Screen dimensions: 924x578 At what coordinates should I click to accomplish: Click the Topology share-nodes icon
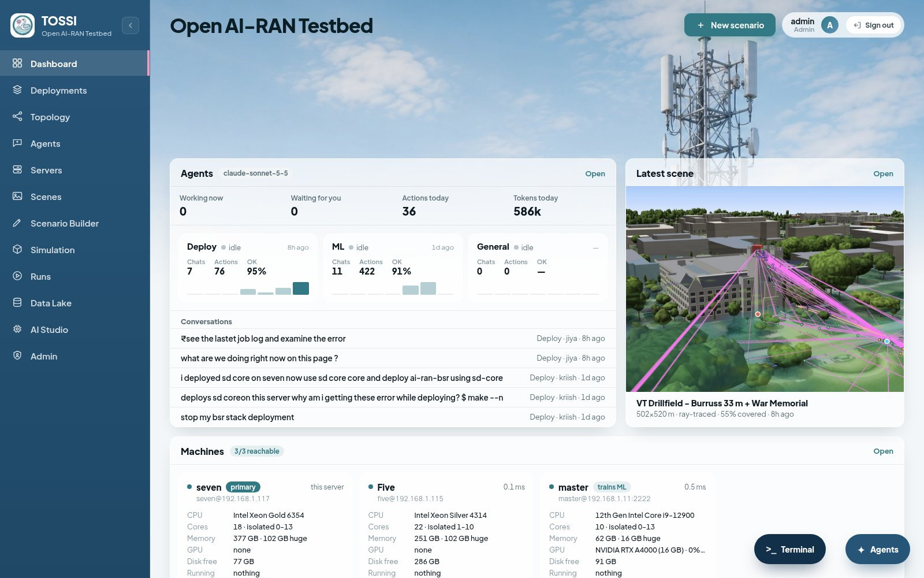pyautogui.click(x=17, y=116)
